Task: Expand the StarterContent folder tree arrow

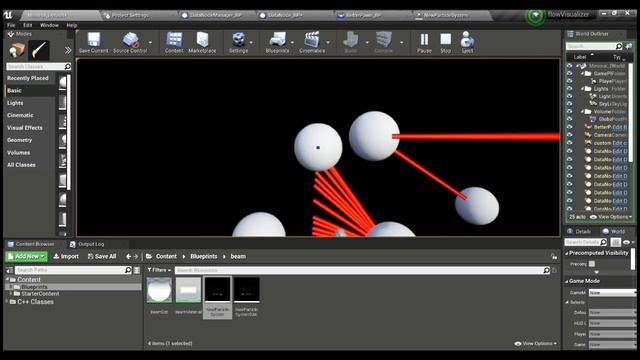Action: click(11, 294)
